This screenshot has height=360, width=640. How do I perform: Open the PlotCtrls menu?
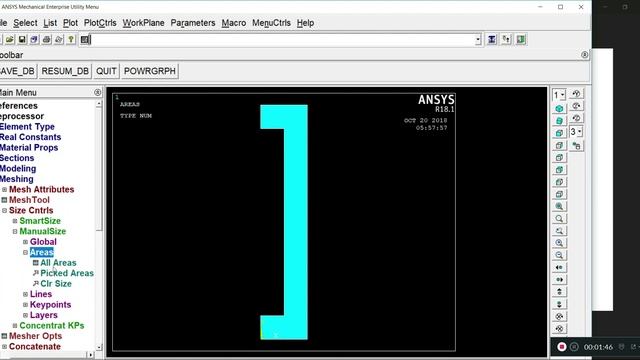pos(100,23)
